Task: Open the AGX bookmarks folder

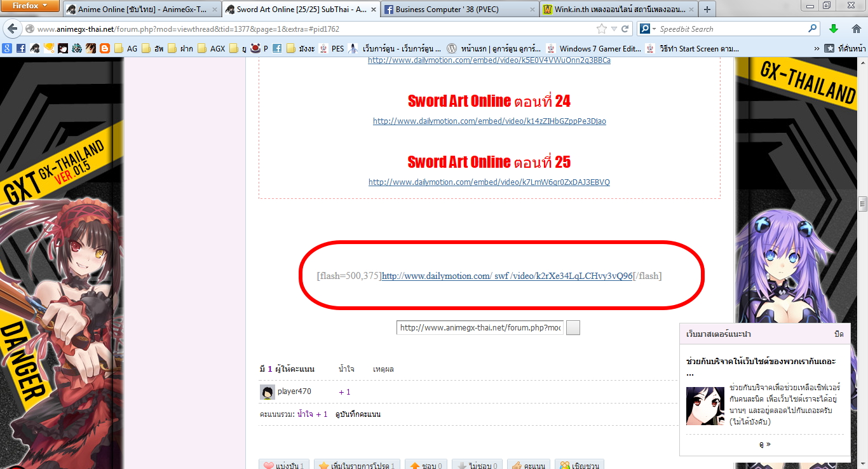Action: click(211, 48)
